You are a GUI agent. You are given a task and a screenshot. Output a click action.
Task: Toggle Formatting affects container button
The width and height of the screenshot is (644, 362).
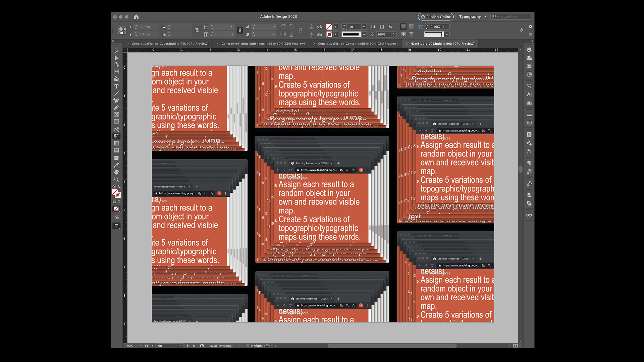click(114, 202)
